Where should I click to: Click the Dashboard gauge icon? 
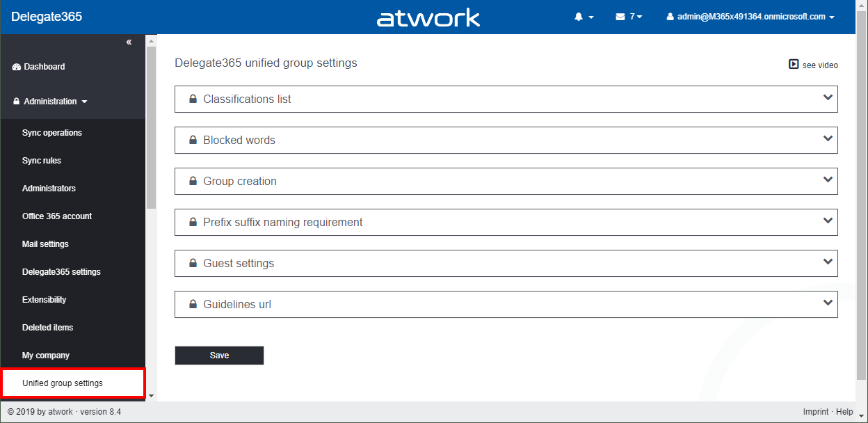(17, 67)
